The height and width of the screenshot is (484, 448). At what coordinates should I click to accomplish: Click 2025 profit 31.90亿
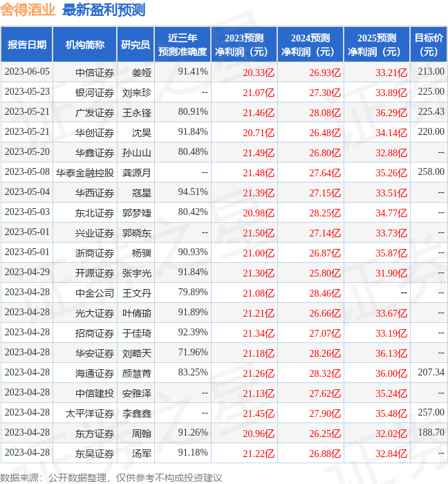(391, 274)
